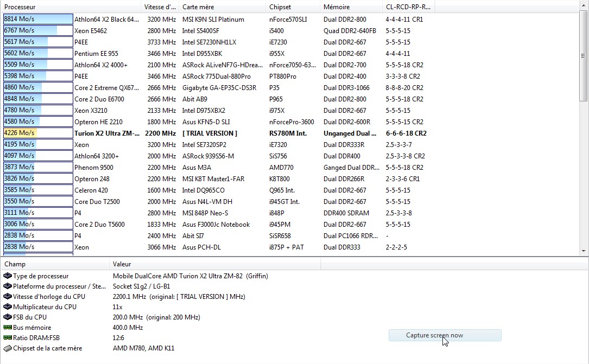The width and height of the screenshot is (589, 364).
Task: Click the PT880Pro chipset cell
Action: [x=282, y=76]
